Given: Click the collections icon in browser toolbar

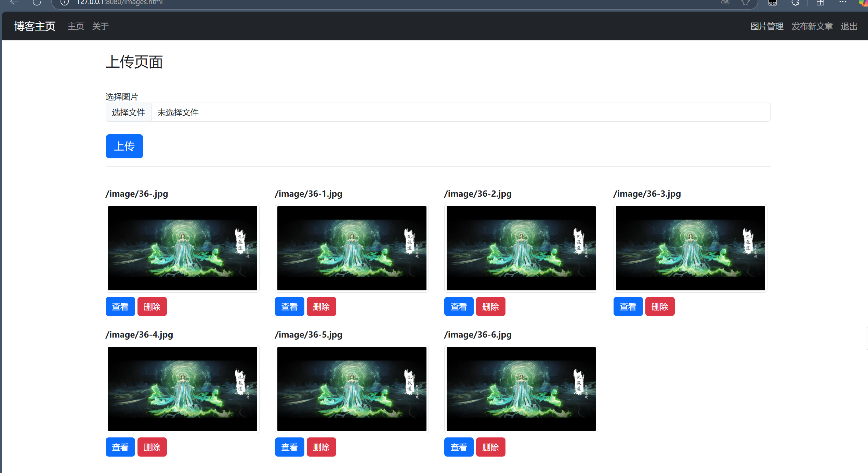Looking at the screenshot, I should point(820,3).
